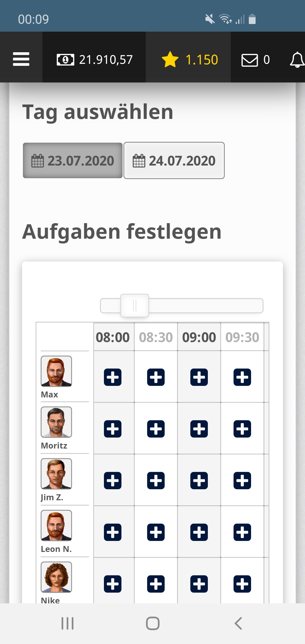Image resolution: width=305 pixels, height=644 pixels.
Task: Switch to the 24.07.2020 day tab
Action: pyautogui.click(x=174, y=161)
